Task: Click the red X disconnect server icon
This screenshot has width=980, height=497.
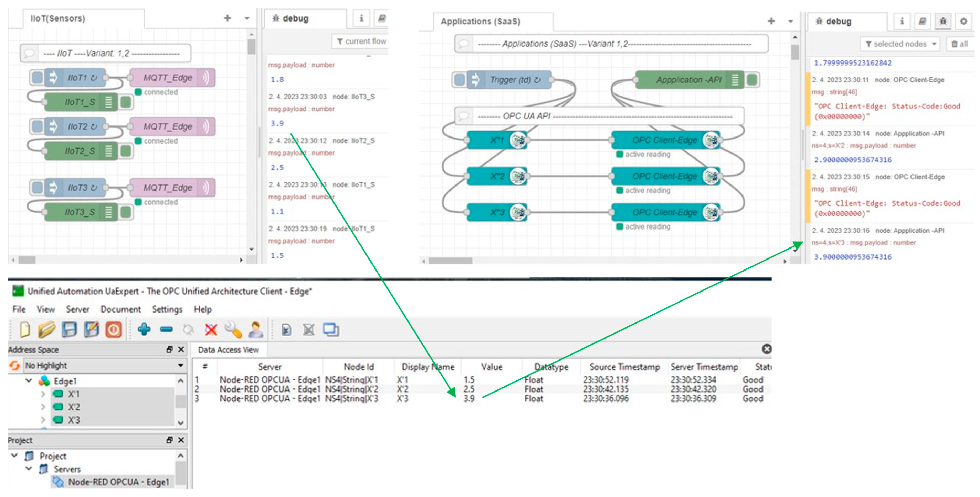Action: pyautogui.click(x=211, y=330)
